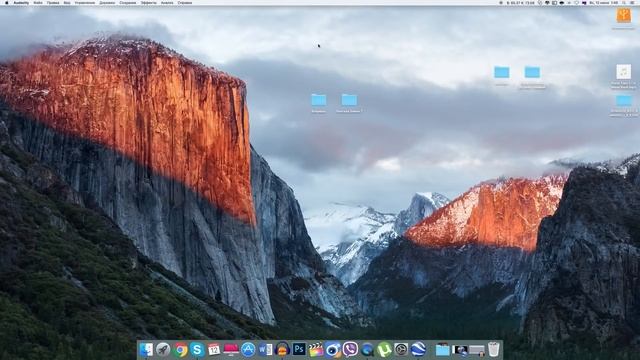Image resolution: width=640 pixels, height=360 pixels.
Task: Open Spotlight search in menu bar
Action: pos(624,3)
